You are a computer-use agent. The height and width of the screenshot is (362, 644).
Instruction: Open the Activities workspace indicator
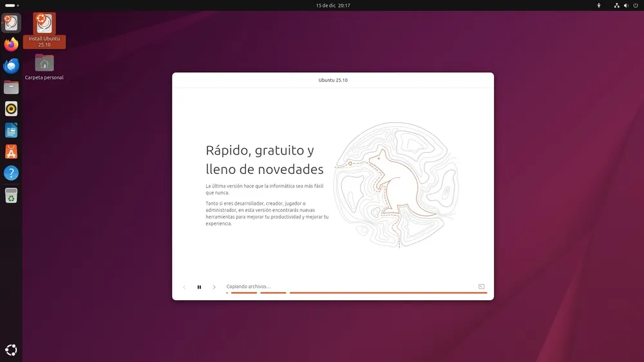coord(12,5)
